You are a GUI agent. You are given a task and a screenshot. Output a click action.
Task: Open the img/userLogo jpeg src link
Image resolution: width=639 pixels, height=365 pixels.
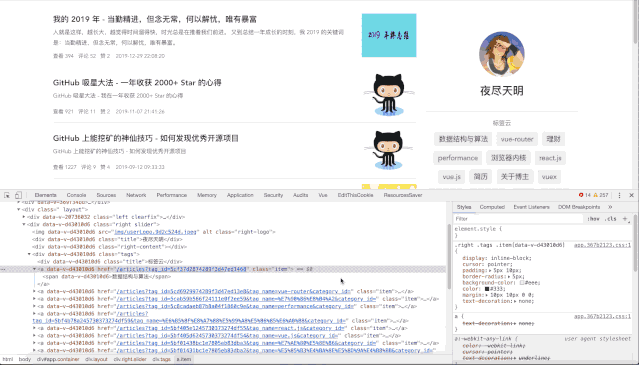point(156,232)
